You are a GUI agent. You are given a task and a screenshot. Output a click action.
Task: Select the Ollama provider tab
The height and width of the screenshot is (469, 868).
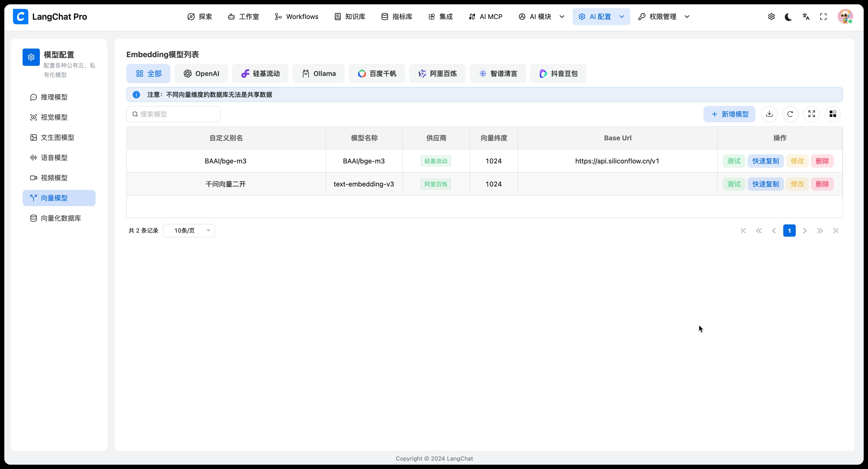coord(319,74)
